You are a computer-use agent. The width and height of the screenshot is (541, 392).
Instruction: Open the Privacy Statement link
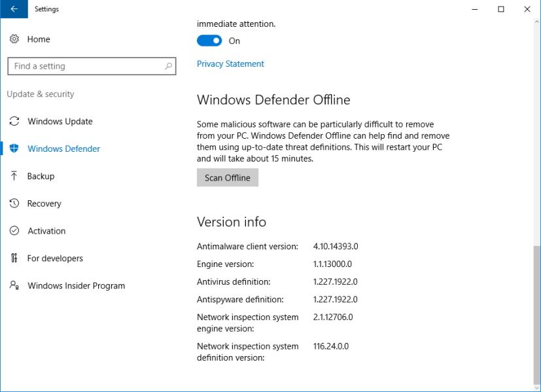pyautogui.click(x=230, y=64)
